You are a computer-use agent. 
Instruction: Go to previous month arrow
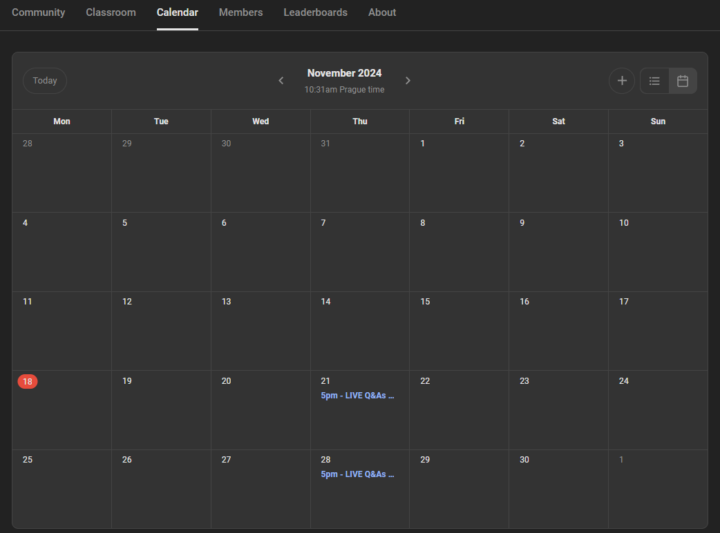281,81
